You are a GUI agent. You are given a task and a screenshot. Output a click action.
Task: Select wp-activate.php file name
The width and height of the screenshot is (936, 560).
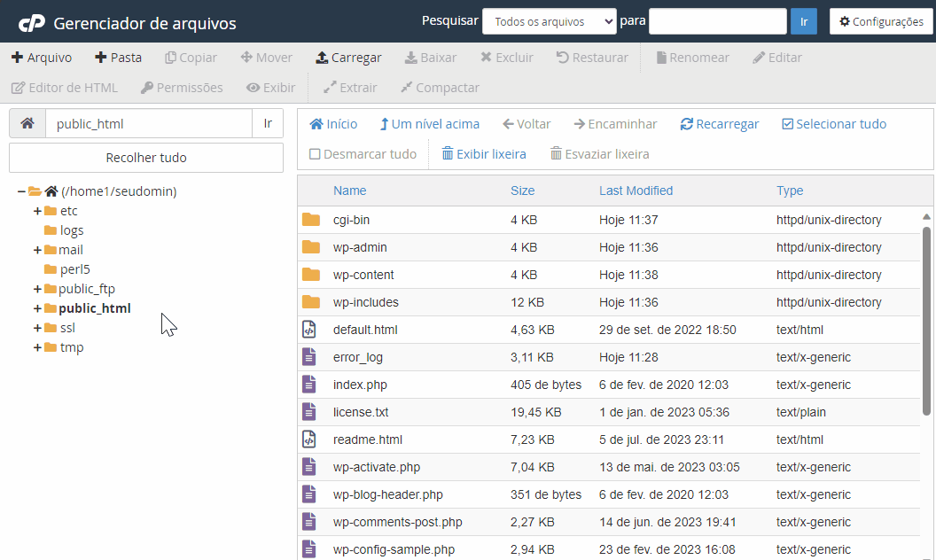377,468
